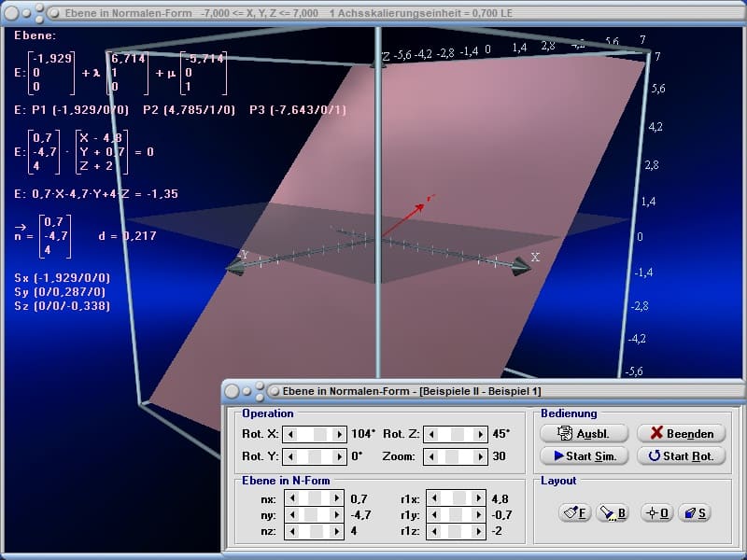
Task: Lower r1y using its left arrow
Action: coord(434,514)
